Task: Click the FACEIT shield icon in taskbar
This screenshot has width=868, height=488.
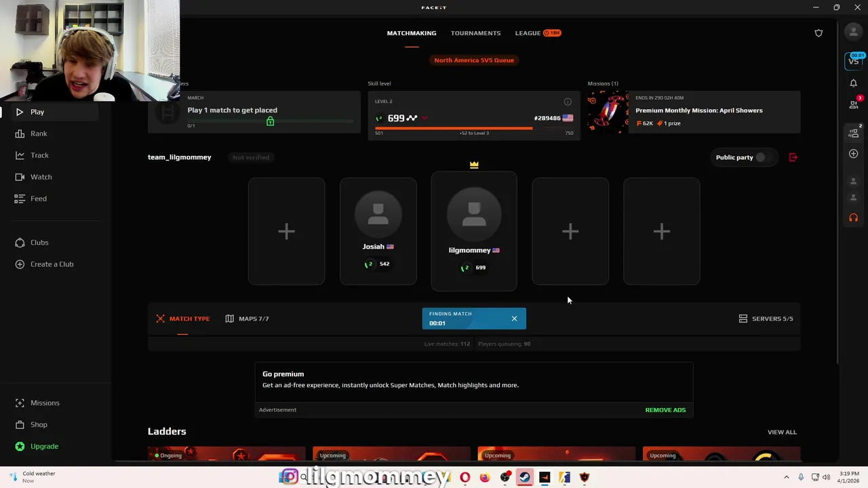Action: point(585,477)
